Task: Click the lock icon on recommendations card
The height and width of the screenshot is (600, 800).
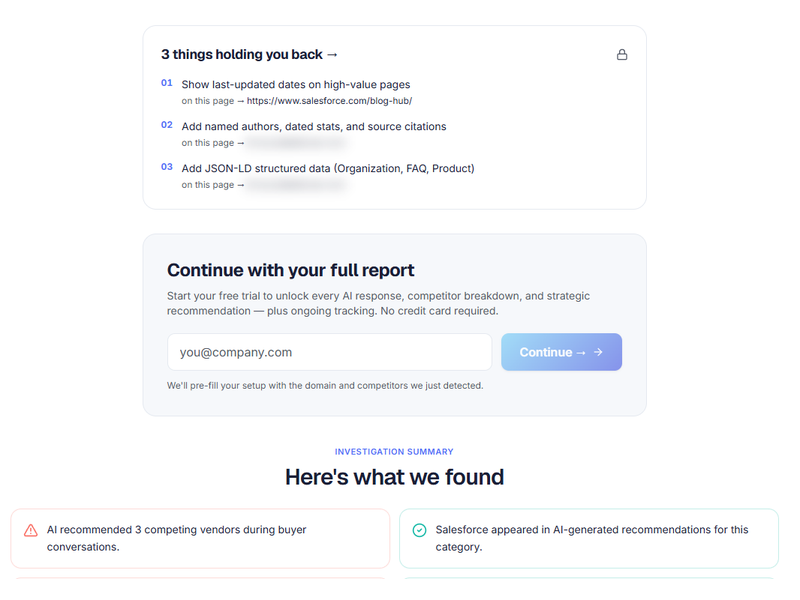Action: (x=621, y=55)
